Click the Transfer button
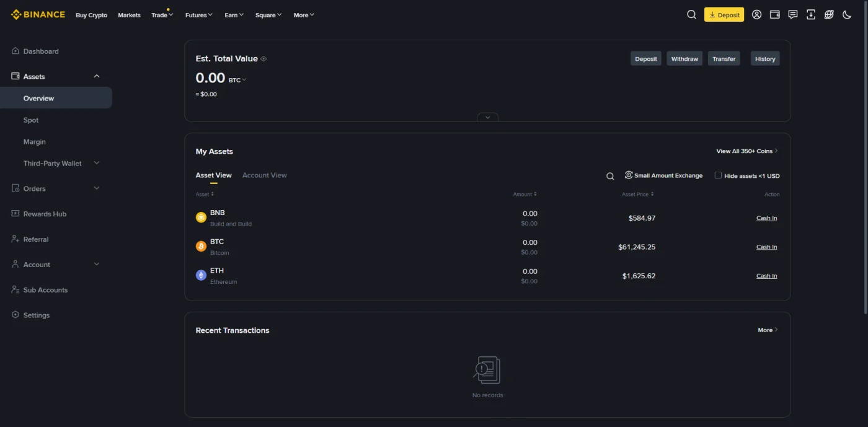 pos(724,59)
